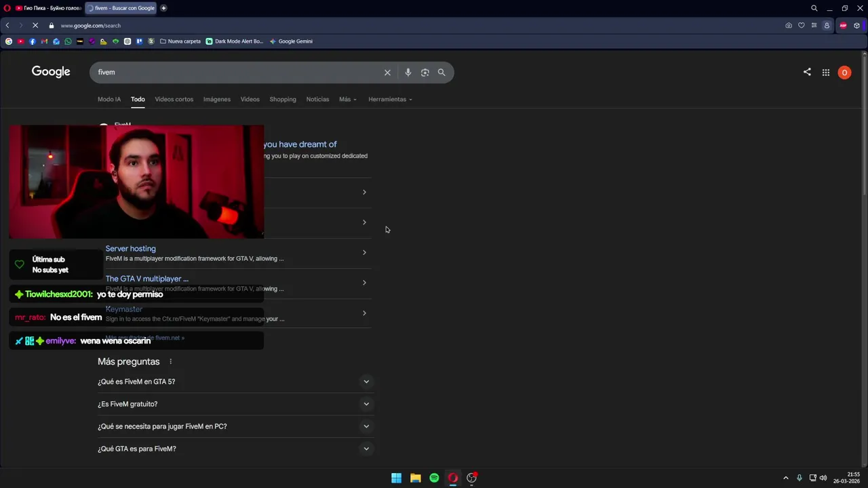Switch to Videos results tab
868x488 pixels.
point(250,100)
